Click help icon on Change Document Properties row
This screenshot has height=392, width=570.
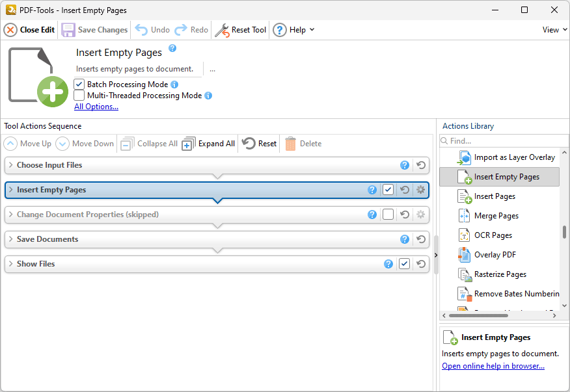(x=372, y=215)
